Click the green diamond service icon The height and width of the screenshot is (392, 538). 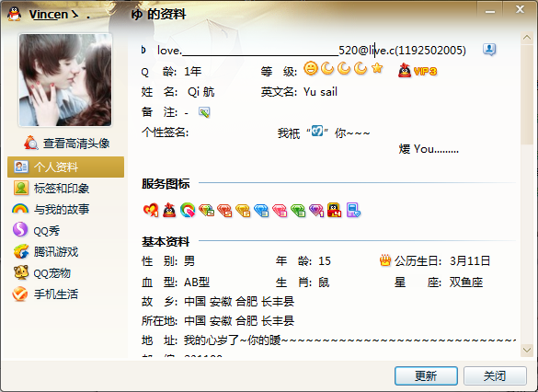298,210
